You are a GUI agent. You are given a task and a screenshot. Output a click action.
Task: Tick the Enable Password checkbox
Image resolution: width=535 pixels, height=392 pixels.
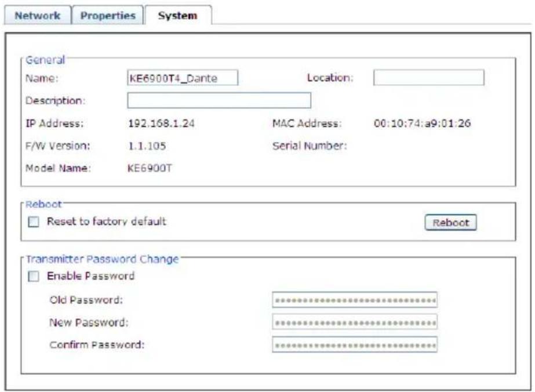point(34,276)
